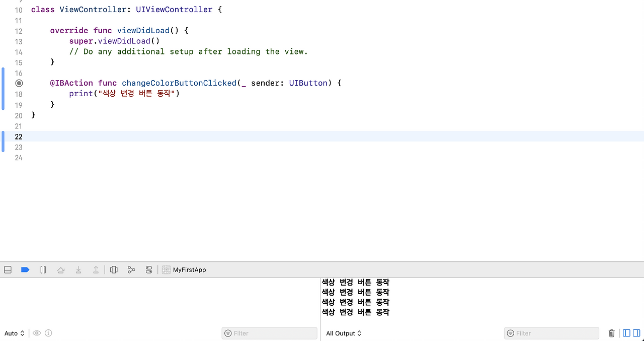Click the Step Over debug icon
This screenshot has width=644, height=341.
click(x=61, y=270)
